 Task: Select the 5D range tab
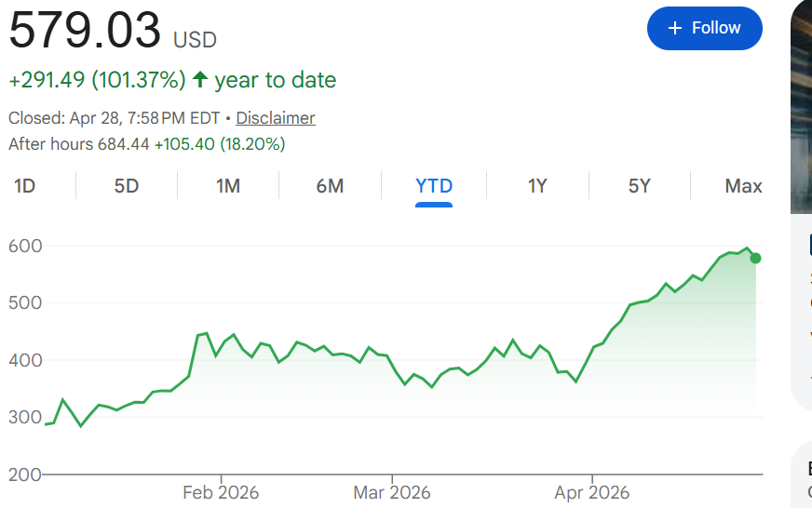point(127,186)
